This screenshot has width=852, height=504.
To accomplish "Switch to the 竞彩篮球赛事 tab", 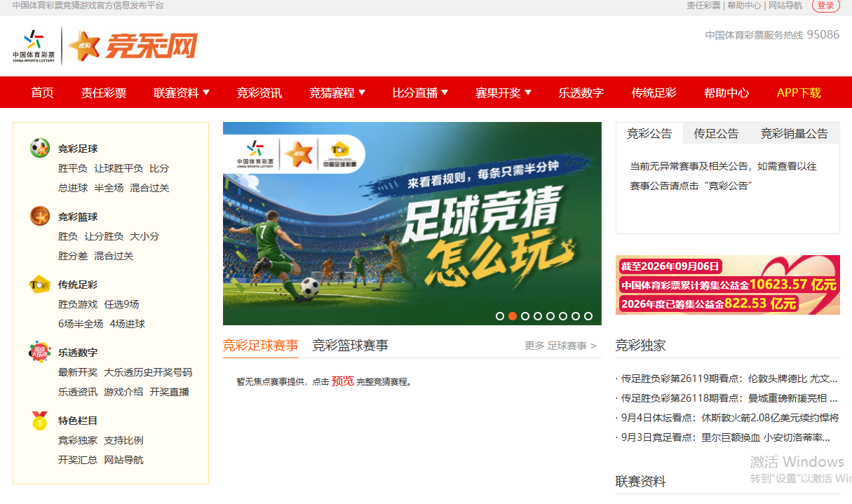I will [350, 345].
